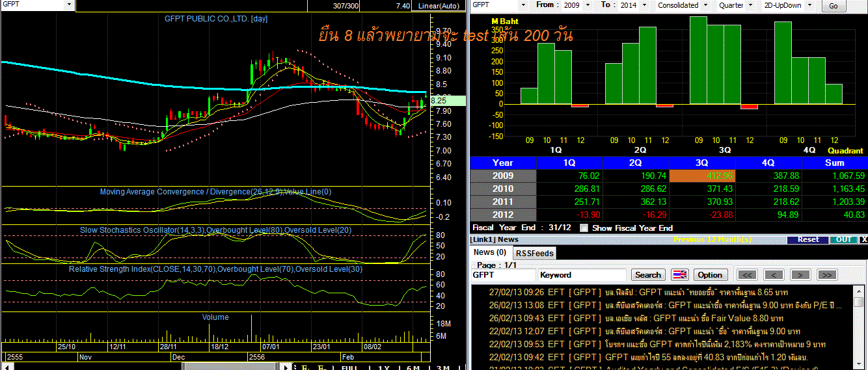Click the first yellow F icon below chart
The height and width of the screenshot is (370, 868).
304,367
